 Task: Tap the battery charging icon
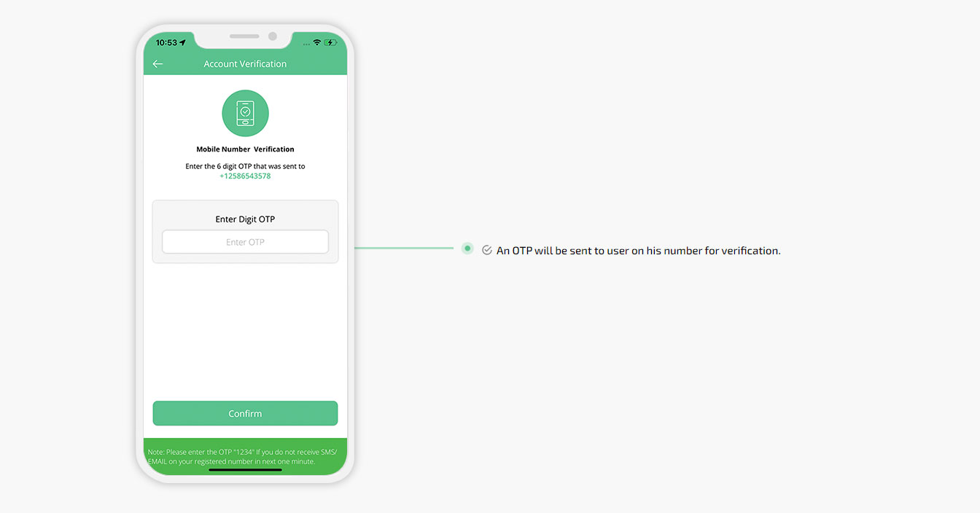(x=330, y=42)
